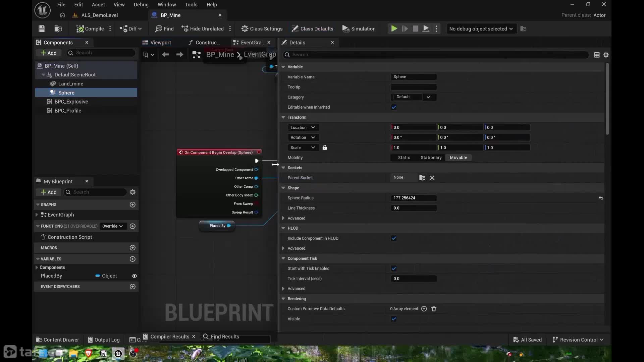Add a new event dispatcher
Screen dimensions: 644x362
pos(132,287)
